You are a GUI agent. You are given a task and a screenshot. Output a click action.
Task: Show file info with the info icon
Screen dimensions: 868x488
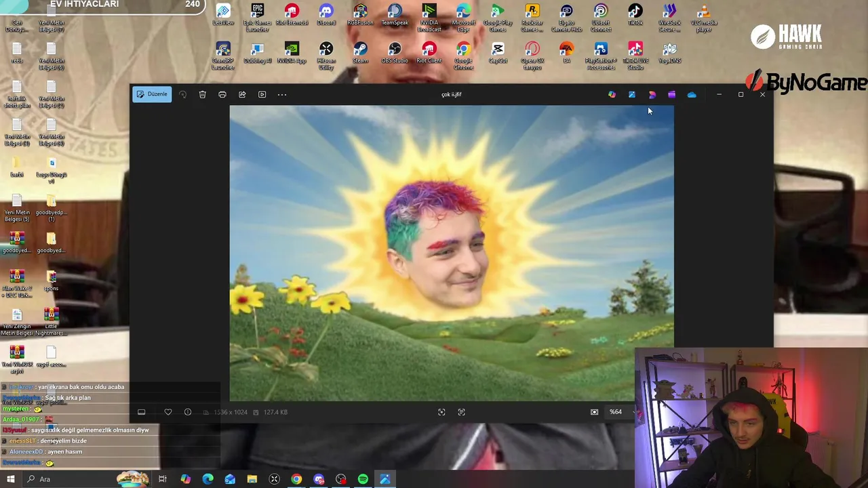(188, 412)
